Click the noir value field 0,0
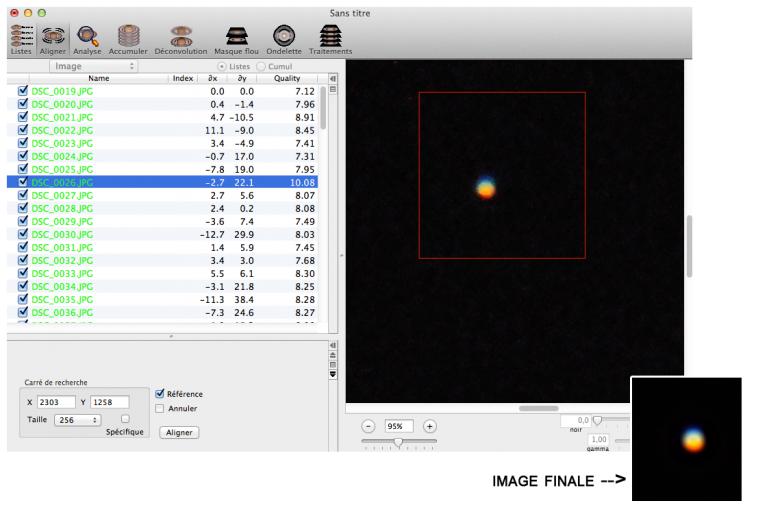Image resolution: width=769 pixels, height=525 pixels. pos(576,420)
